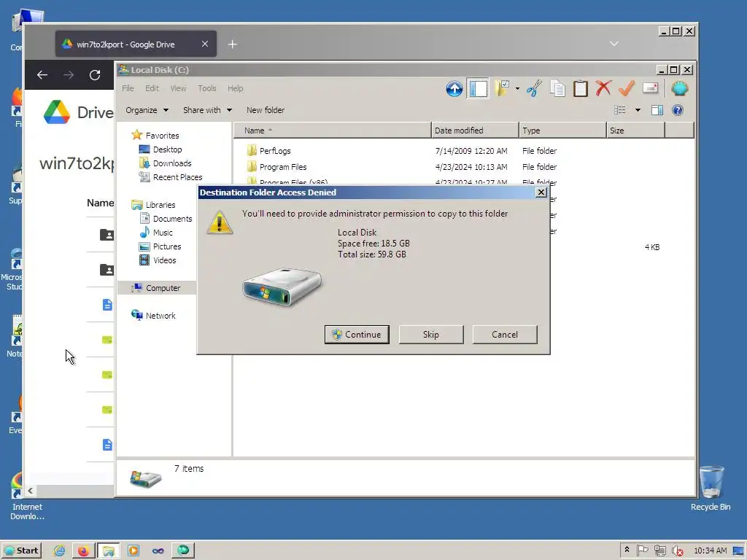Select Music library
This screenshot has width=747, height=560.
pyautogui.click(x=156, y=233)
